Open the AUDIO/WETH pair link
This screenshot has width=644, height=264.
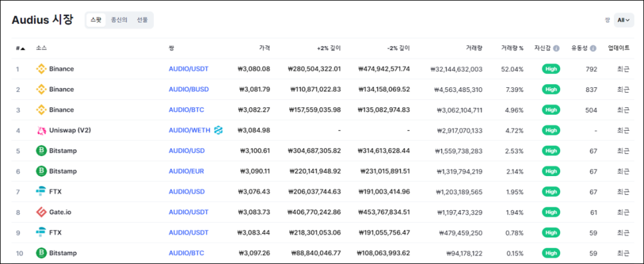click(x=189, y=131)
